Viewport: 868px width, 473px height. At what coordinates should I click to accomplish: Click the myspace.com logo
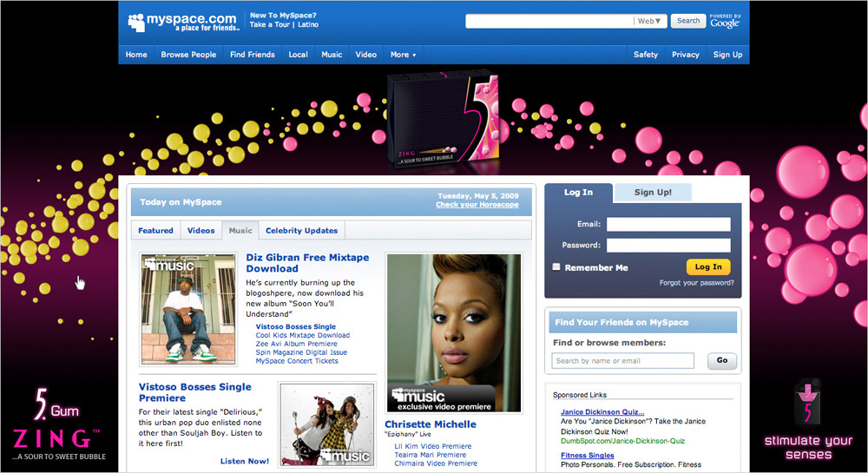[183, 22]
